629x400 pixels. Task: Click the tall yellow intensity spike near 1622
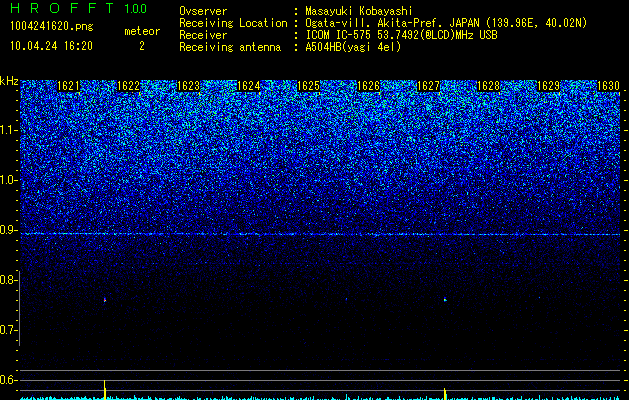pos(105,389)
